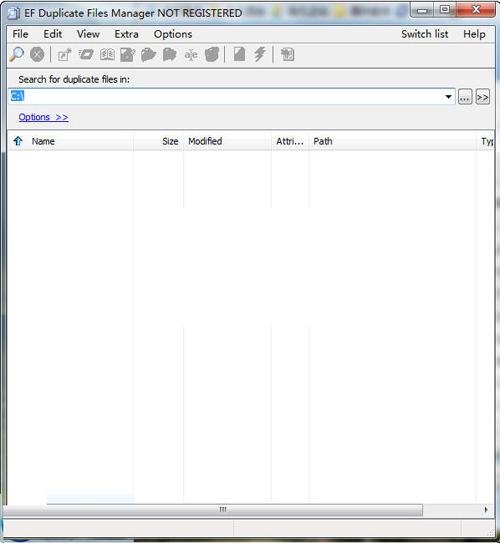Click the move to folder icon
This screenshot has width=500, height=543.
(170, 54)
